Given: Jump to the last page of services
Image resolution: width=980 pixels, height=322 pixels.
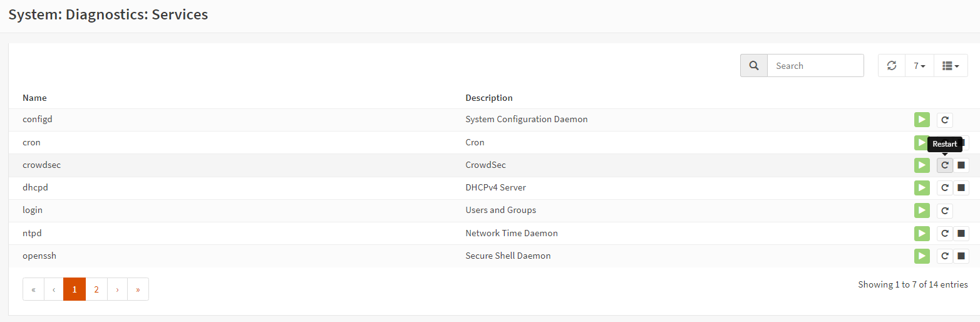Looking at the screenshot, I should pyautogui.click(x=138, y=289).
